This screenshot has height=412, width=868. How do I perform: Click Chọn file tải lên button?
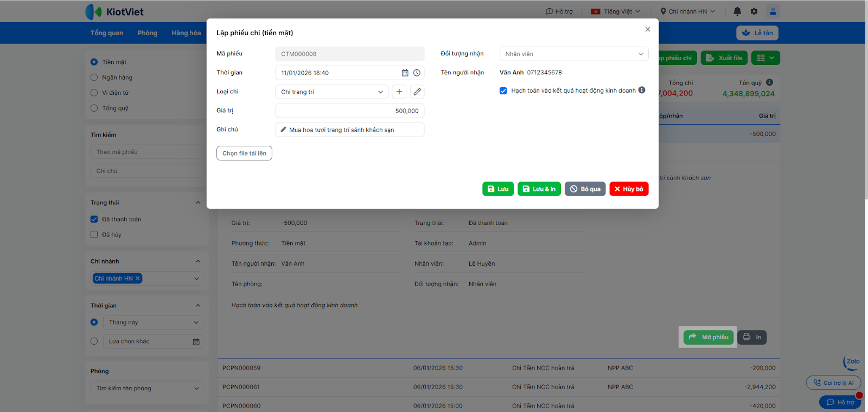click(244, 153)
